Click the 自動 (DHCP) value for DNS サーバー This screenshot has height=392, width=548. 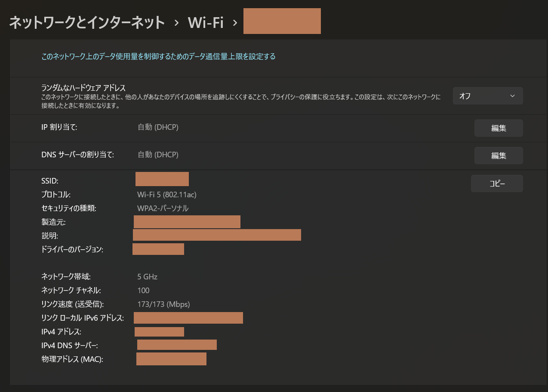click(x=158, y=154)
